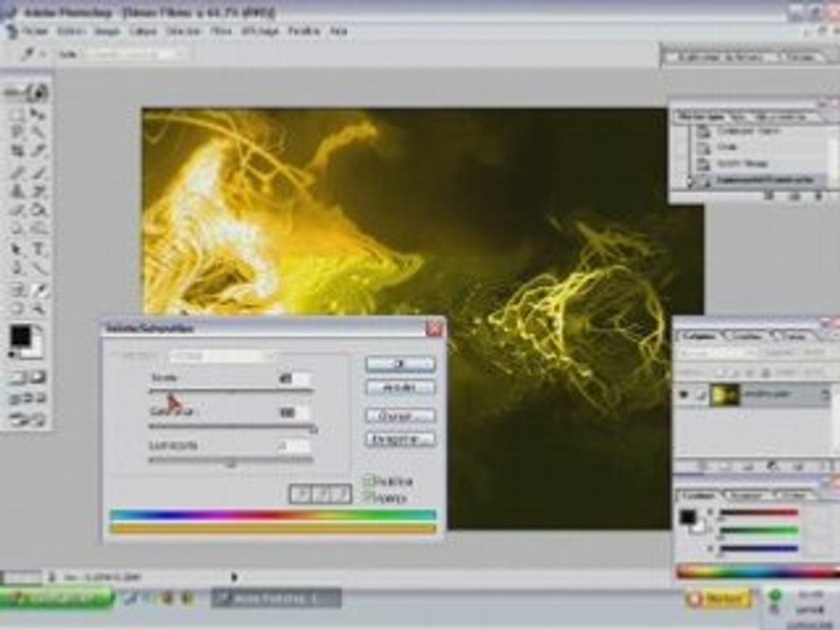Select the Lasso tool
Image resolution: width=840 pixels, height=630 pixels.
tap(17, 132)
